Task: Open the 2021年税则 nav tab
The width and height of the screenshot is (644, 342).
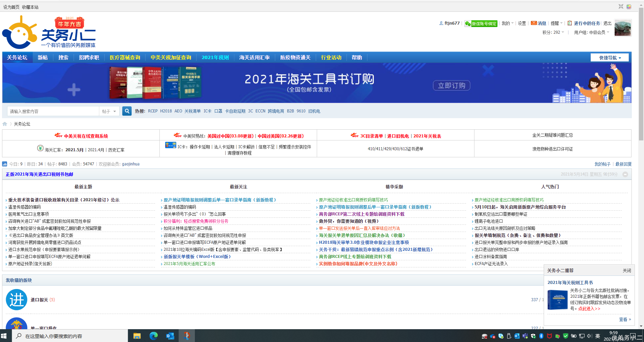Action: pyautogui.click(x=215, y=57)
